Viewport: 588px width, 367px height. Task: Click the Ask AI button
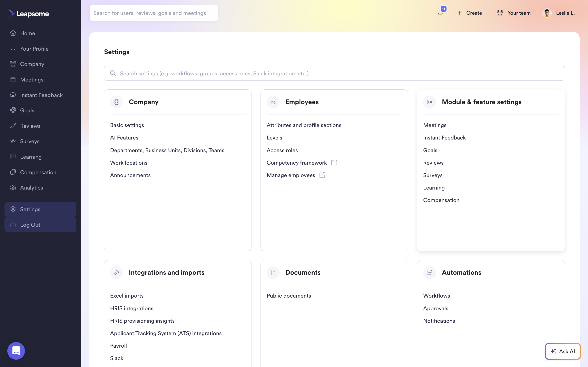(x=563, y=351)
